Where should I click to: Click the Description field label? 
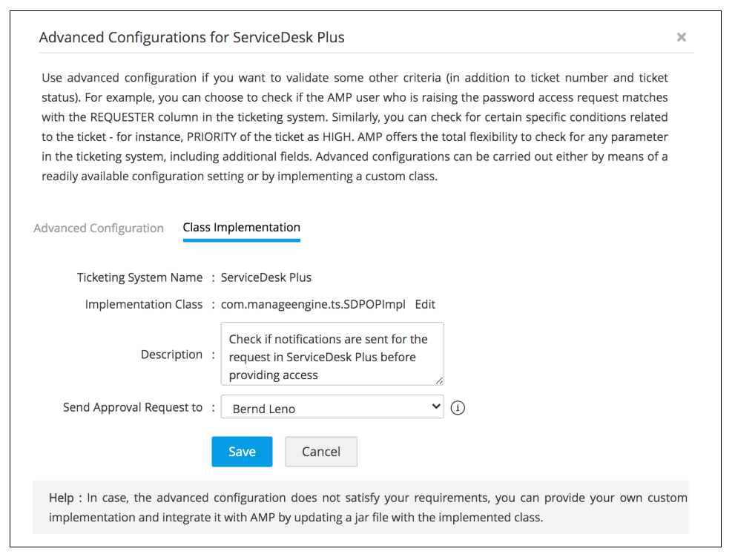pyautogui.click(x=171, y=355)
